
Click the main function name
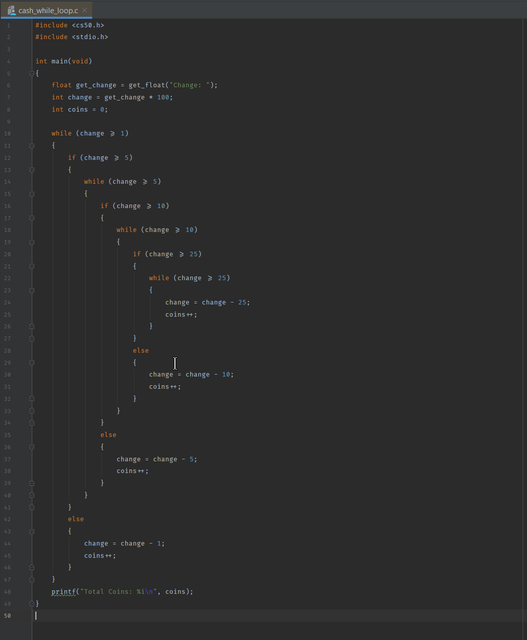pyautogui.click(x=60, y=61)
